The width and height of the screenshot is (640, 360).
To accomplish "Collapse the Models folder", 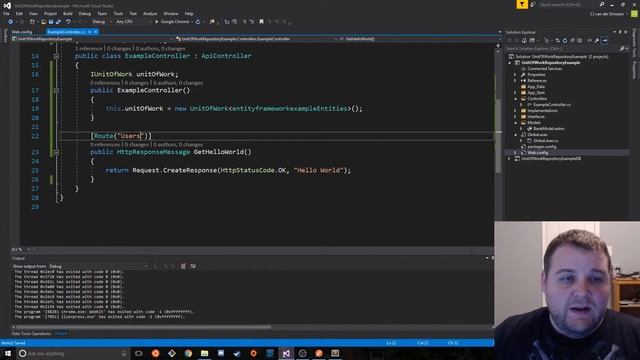I will [516, 122].
